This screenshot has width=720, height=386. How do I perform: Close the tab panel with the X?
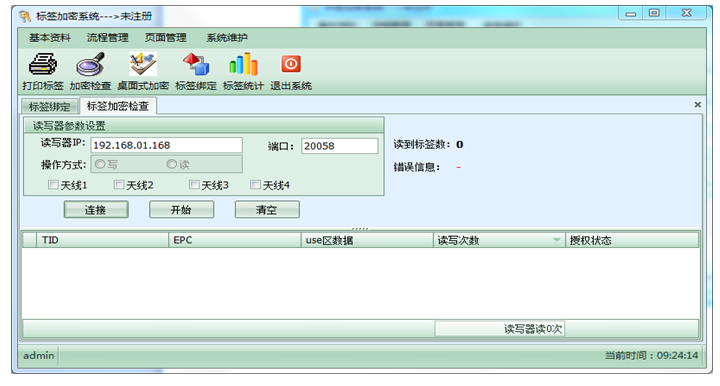tap(698, 105)
